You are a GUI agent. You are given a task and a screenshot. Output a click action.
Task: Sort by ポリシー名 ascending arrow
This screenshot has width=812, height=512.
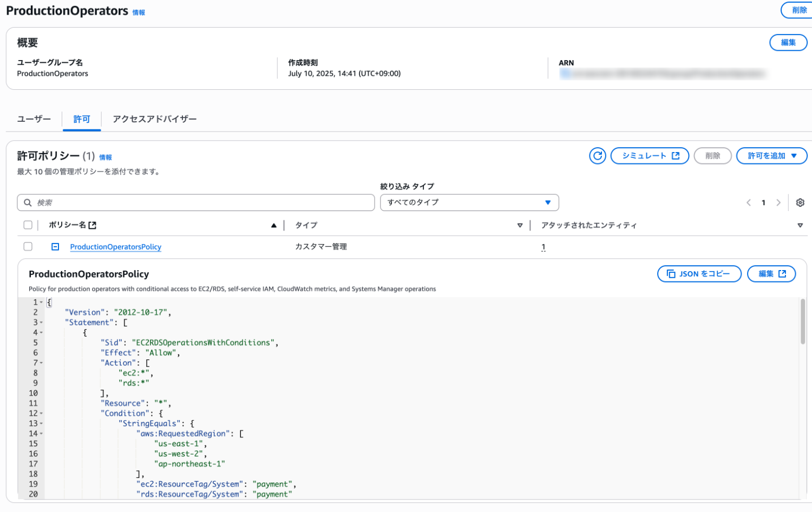[x=274, y=225]
